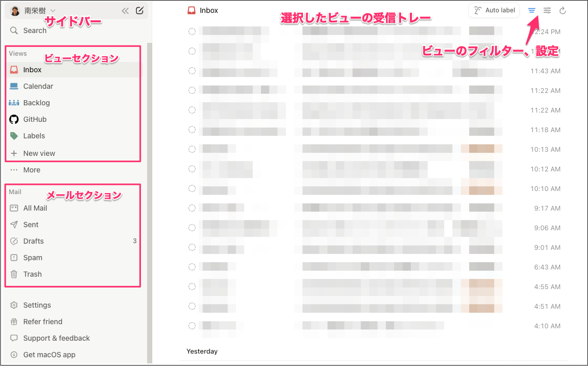This screenshot has width=588, height=366.
Task: Expand the More item under Views
Action: [31, 170]
